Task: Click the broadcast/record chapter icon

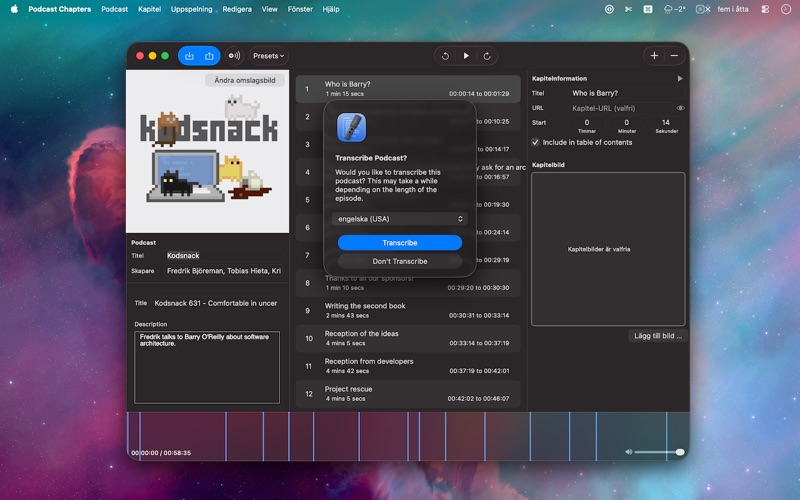Action: [x=234, y=56]
